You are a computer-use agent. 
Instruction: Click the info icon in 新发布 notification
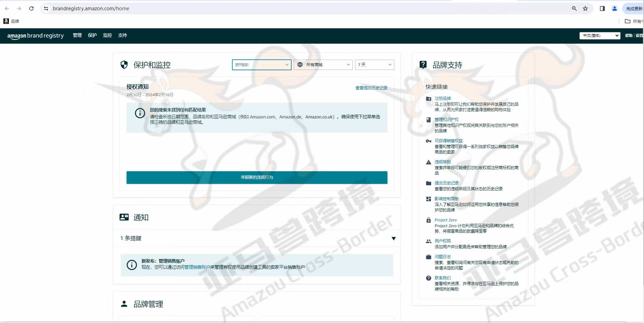(132, 265)
